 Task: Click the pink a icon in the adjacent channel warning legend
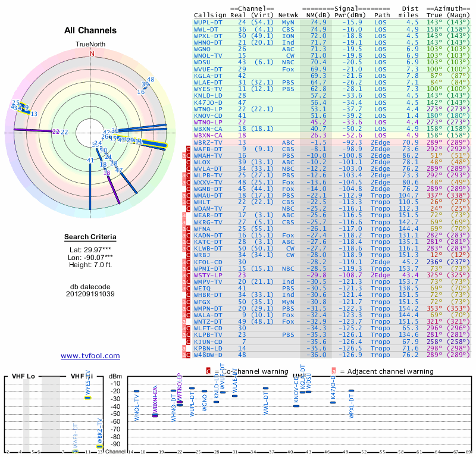(334, 371)
